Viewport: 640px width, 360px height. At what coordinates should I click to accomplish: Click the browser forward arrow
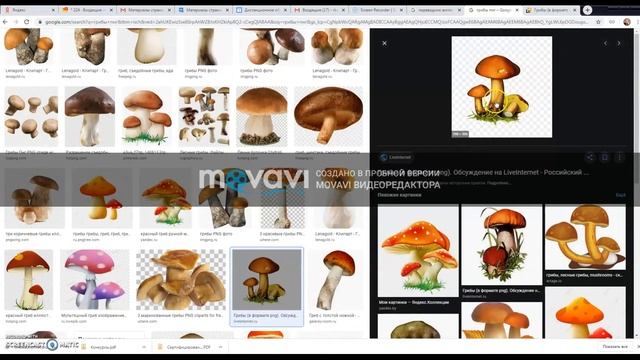point(16,22)
